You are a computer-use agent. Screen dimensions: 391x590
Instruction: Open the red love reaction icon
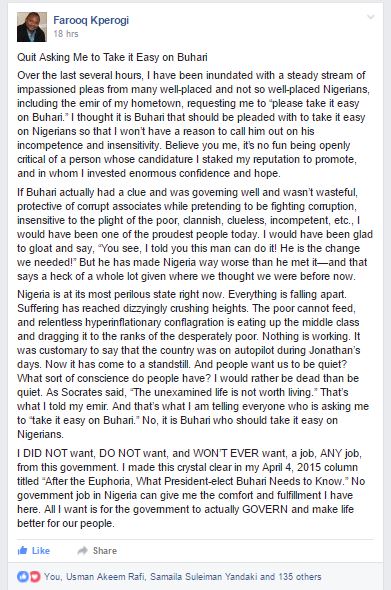[35, 576]
